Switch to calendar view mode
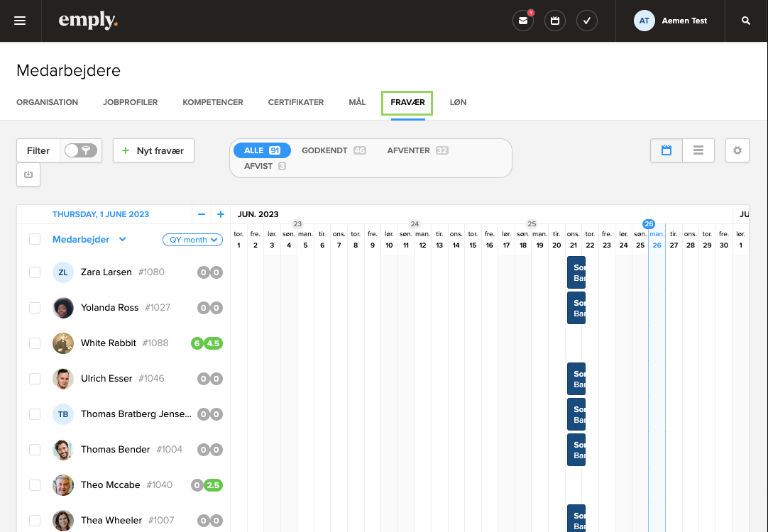 click(666, 150)
